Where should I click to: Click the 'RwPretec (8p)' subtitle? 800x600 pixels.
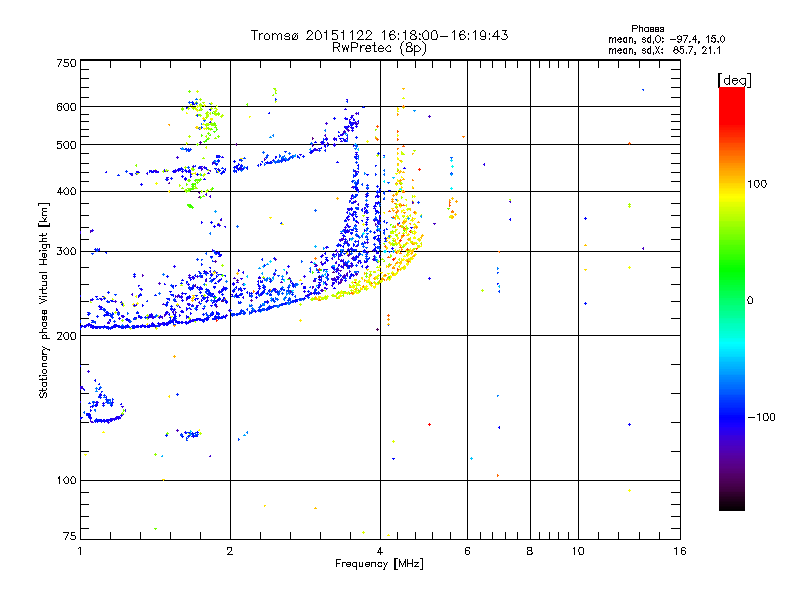379,48
